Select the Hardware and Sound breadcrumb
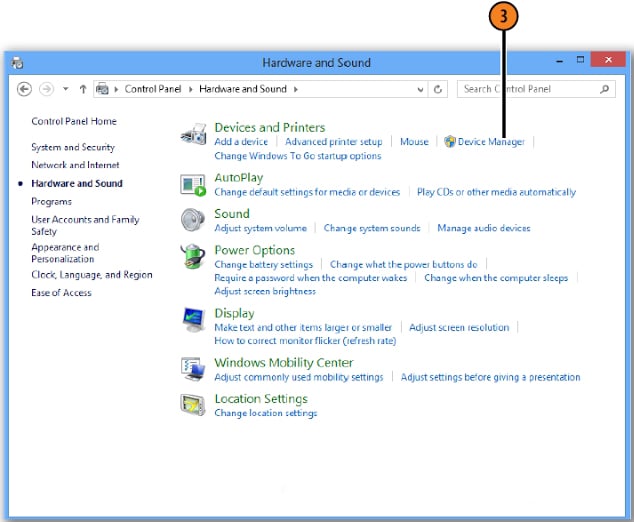634x522 pixels. coord(243,89)
